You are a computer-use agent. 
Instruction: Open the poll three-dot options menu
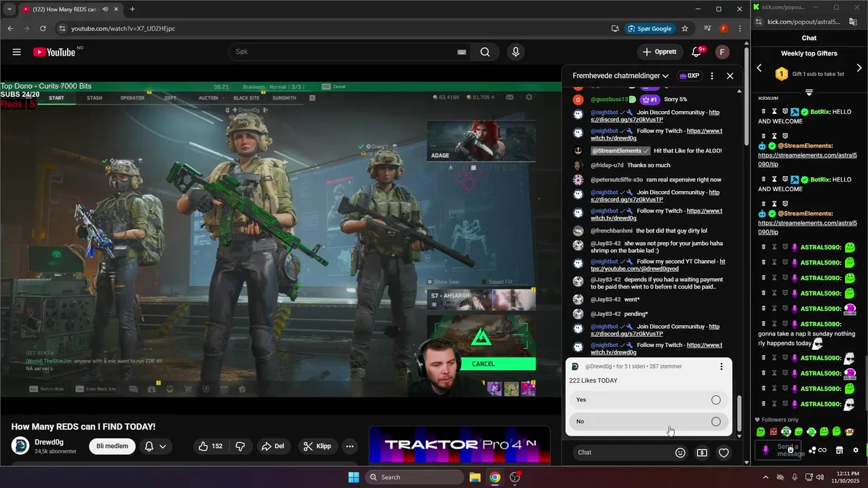click(722, 367)
